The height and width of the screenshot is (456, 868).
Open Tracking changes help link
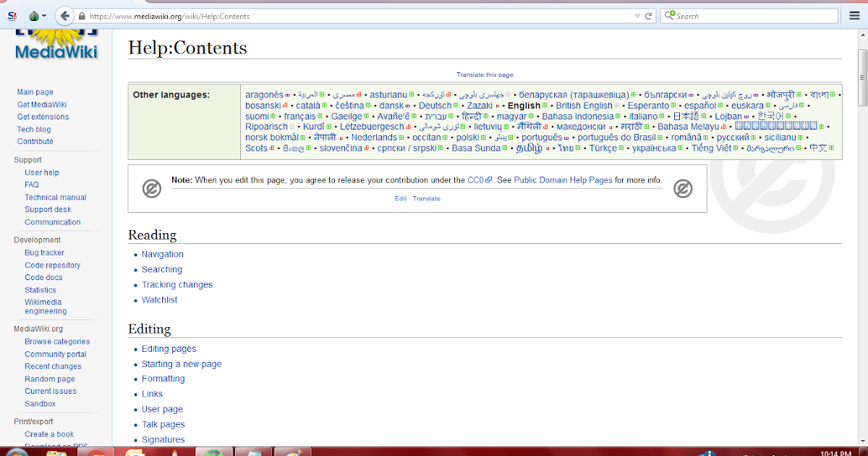coord(177,284)
